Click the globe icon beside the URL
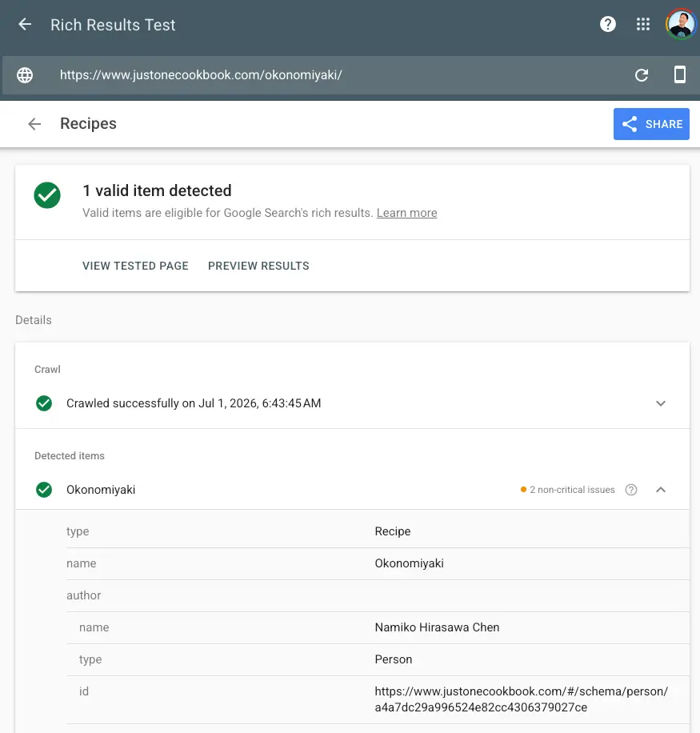This screenshot has height=733, width=700. coord(25,74)
